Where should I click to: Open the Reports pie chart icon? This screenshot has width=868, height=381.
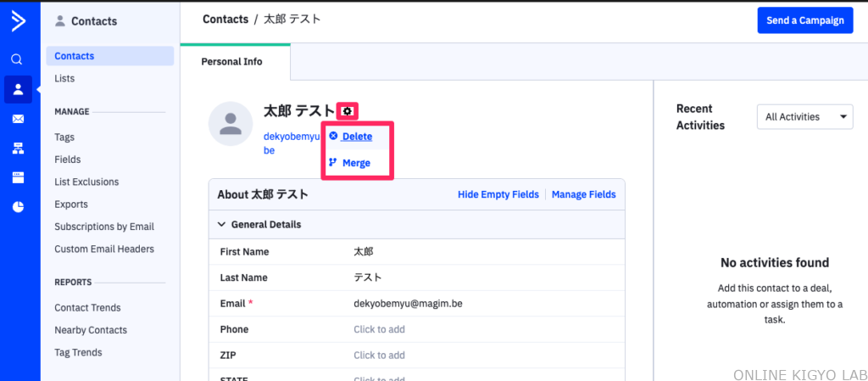(x=18, y=206)
